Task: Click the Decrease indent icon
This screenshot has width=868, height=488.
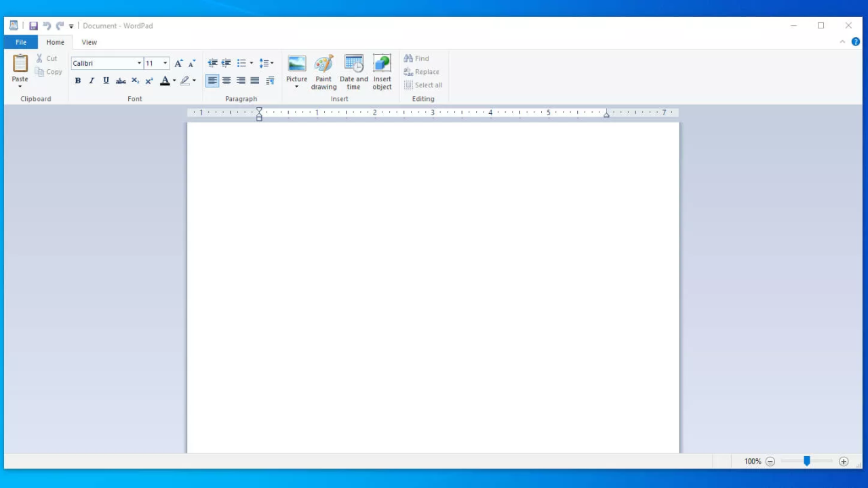Action: [x=212, y=63]
